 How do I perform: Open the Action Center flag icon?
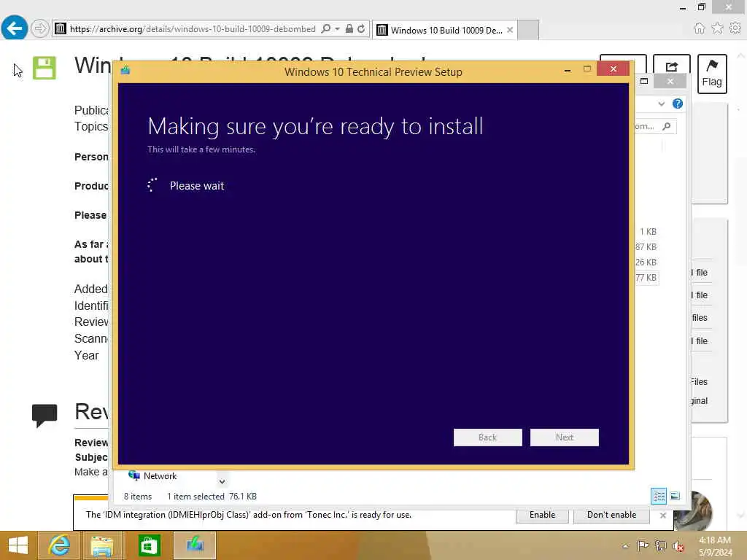click(x=642, y=545)
